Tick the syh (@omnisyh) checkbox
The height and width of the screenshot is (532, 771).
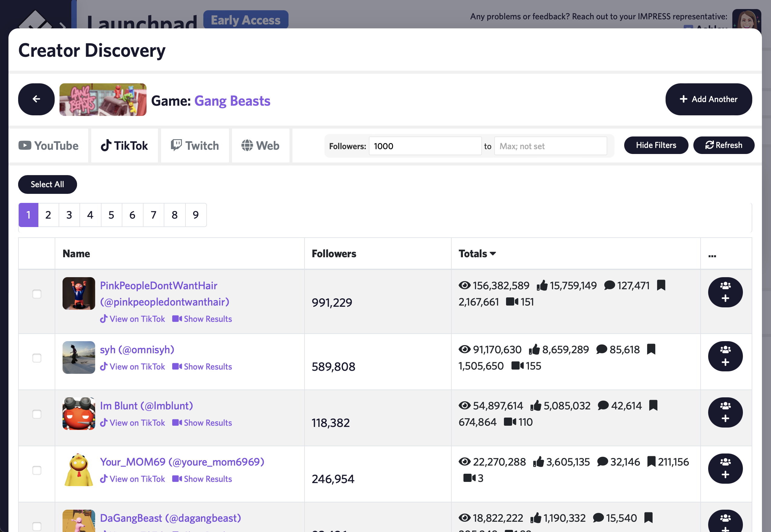(37, 358)
